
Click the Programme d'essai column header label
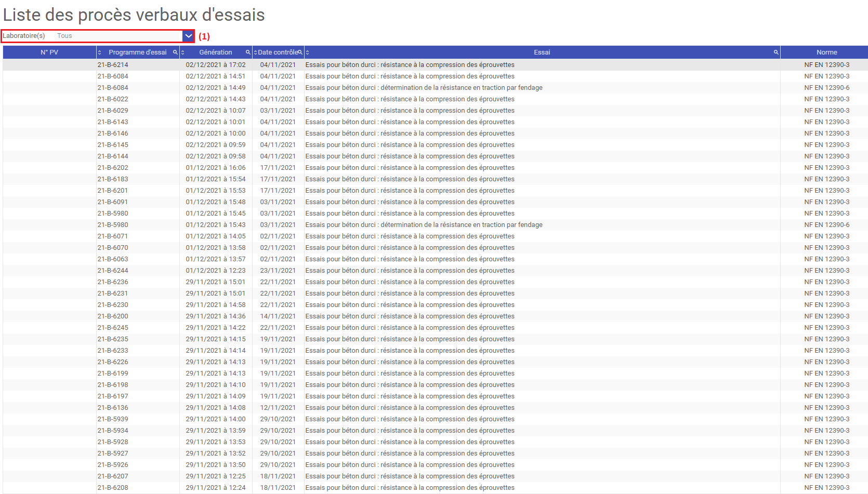pos(138,52)
